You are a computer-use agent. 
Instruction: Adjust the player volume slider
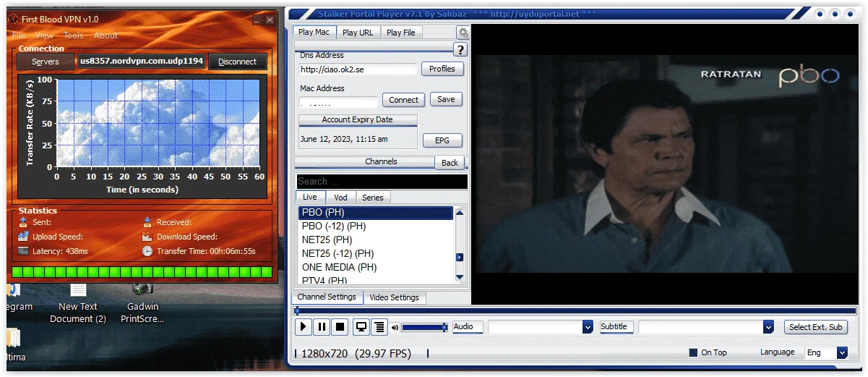pos(425,328)
